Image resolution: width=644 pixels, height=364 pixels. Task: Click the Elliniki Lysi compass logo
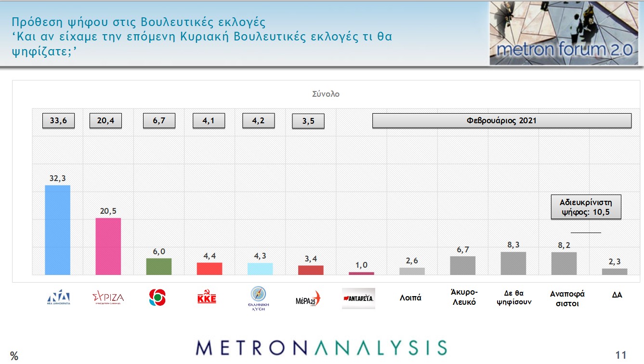click(259, 299)
